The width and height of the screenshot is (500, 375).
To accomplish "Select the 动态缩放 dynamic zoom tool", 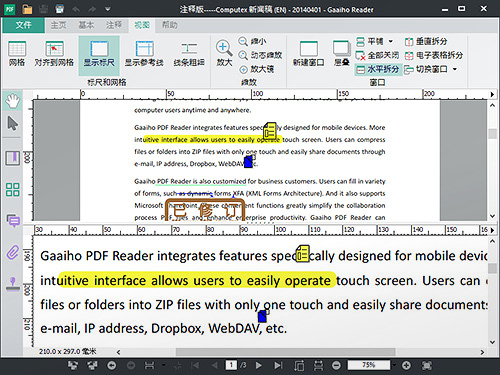I will [260, 55].
